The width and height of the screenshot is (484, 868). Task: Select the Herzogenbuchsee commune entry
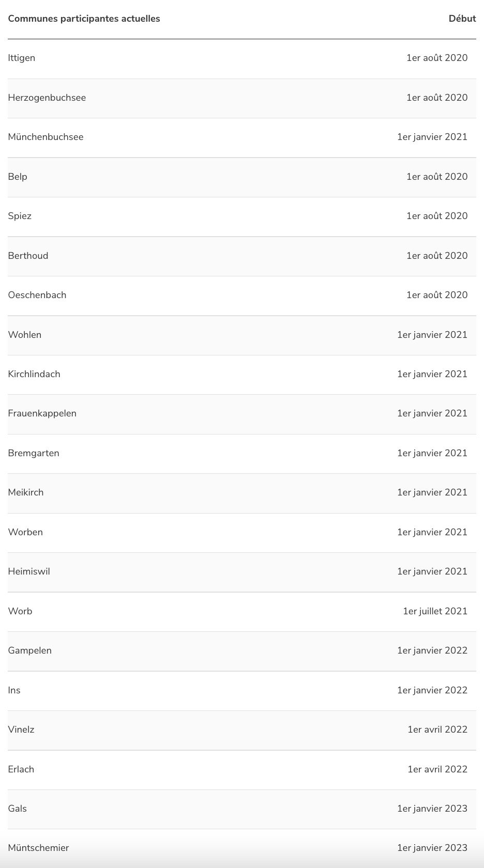pyautogui.click(x=47, y=98)
